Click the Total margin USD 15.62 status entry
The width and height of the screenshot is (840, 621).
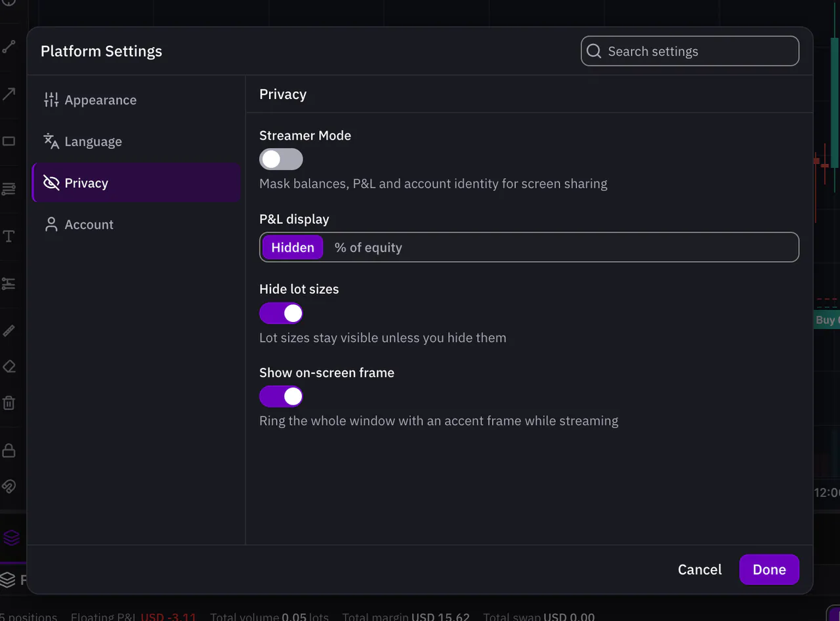click(406, 617)
